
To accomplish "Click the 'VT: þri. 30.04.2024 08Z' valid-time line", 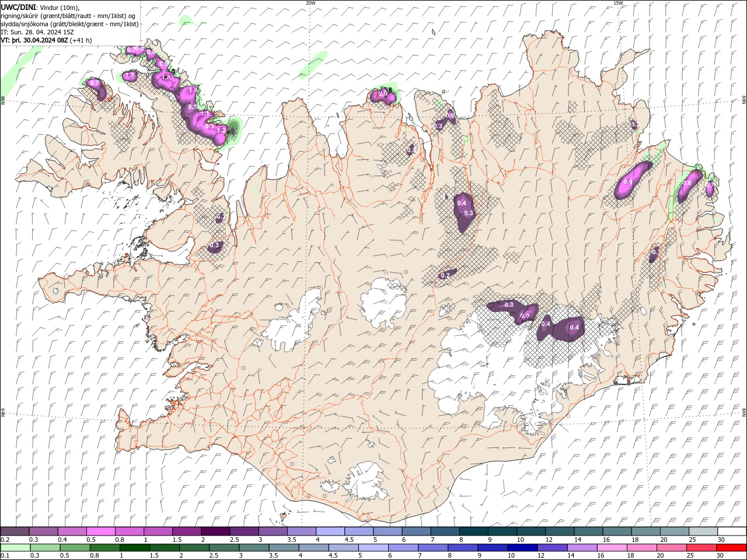I will pos(34,40).
